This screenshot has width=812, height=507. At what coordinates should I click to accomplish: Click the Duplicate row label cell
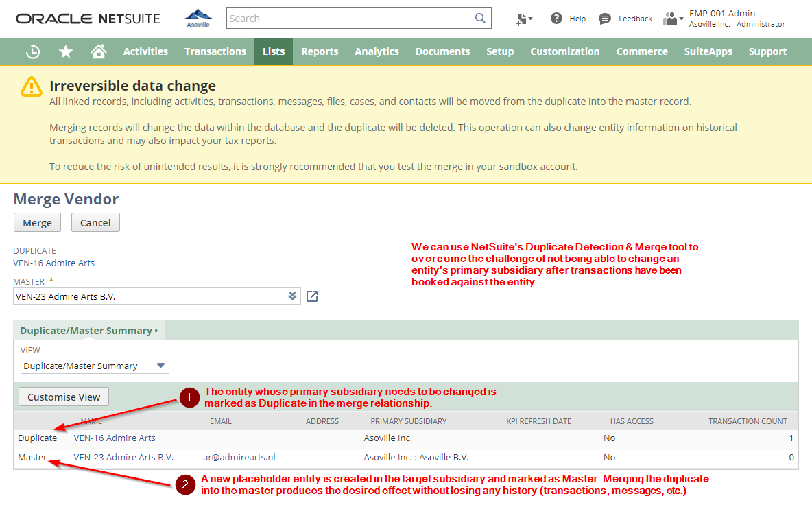tap(37, 438)
